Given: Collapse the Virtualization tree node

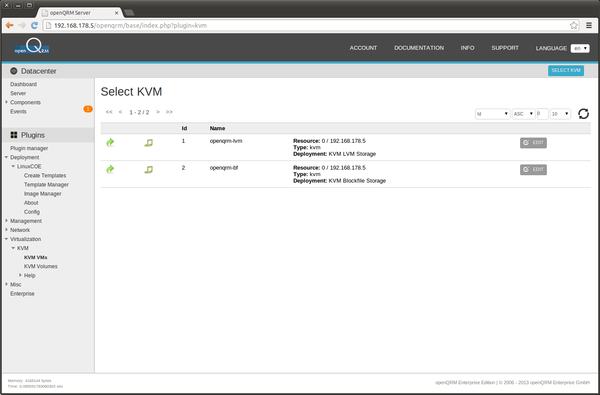Looking at the screenshot, I should coord(7,239).
